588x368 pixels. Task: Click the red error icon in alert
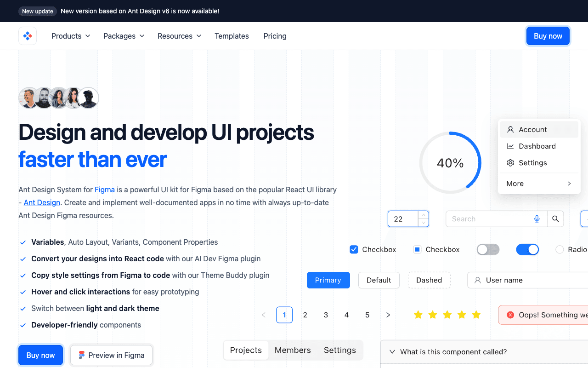pyautogui.click(x=510, y=315)
